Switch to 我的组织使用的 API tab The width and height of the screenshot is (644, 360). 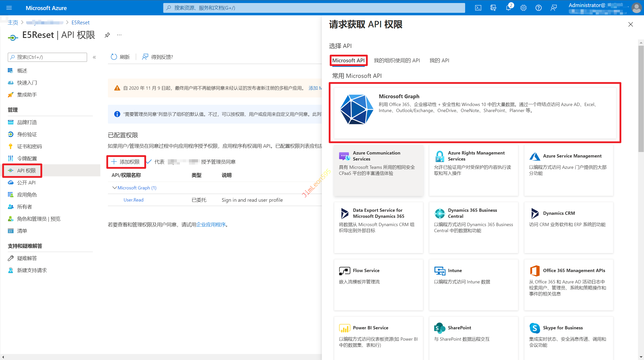(x=397, y=60)
